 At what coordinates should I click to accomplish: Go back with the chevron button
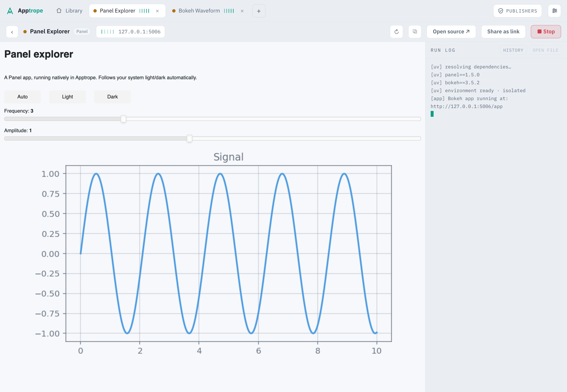[x=12, y=32]
